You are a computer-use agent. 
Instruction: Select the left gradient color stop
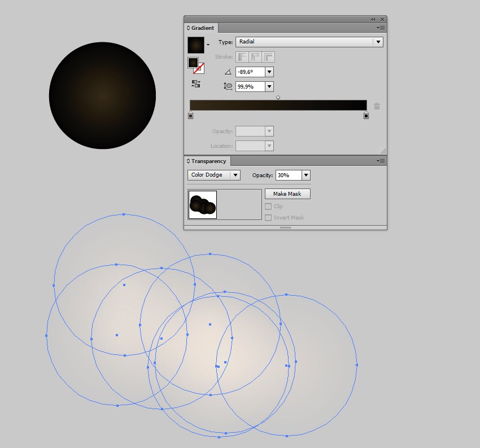pyautogui.click(x=190, y=115)
